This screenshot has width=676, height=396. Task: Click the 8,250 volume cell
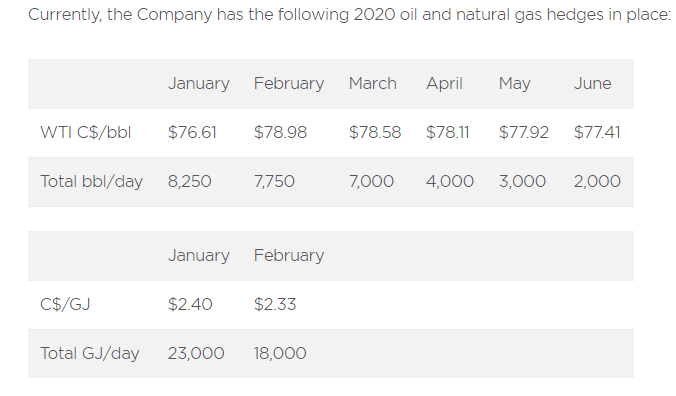click(x=189, y=181)
